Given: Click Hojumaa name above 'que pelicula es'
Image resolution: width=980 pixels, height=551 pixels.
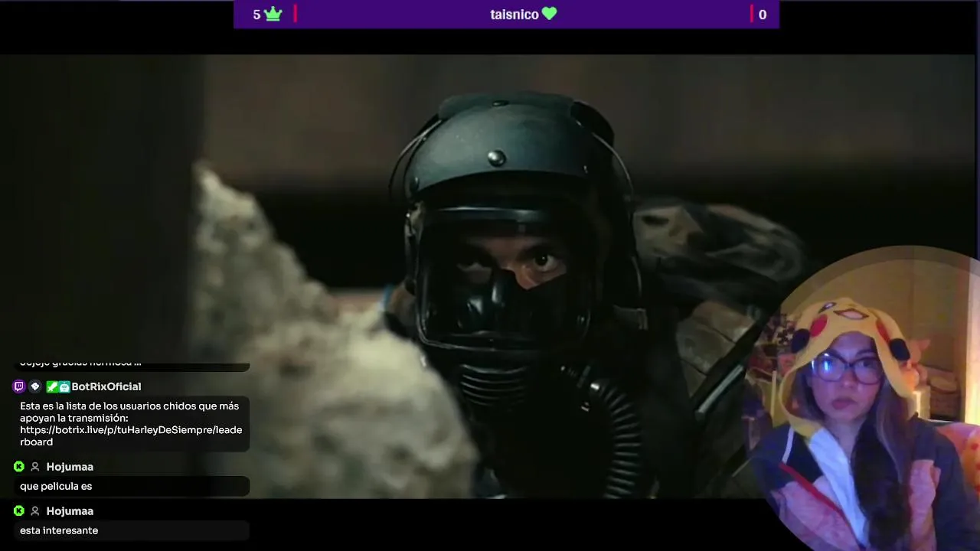Looking at the screenshot, I should (x=70, y=467).
